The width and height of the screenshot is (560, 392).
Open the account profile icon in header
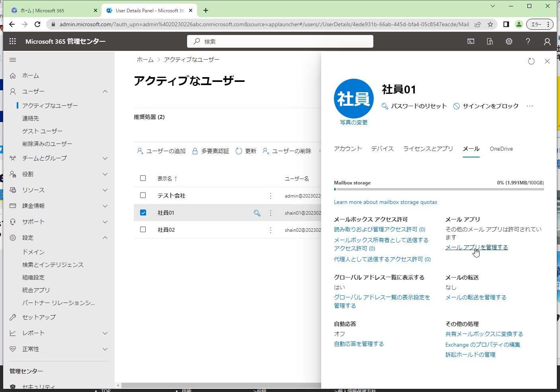(547, 41)
